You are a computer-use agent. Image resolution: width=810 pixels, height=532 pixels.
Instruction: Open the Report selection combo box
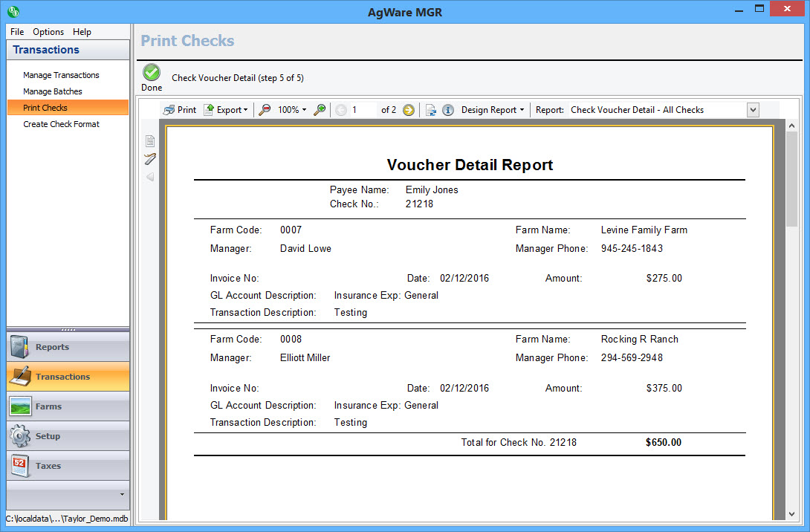[753, 110]
